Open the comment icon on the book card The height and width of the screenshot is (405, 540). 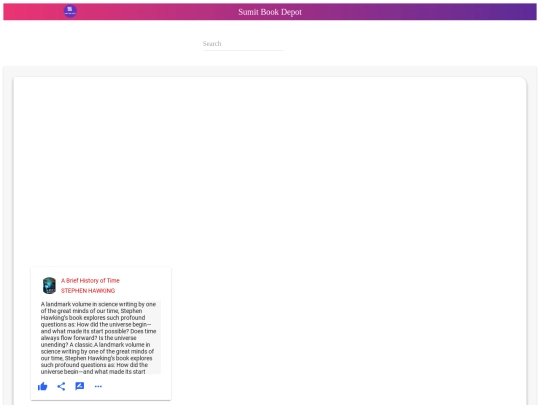click(80, 386)
